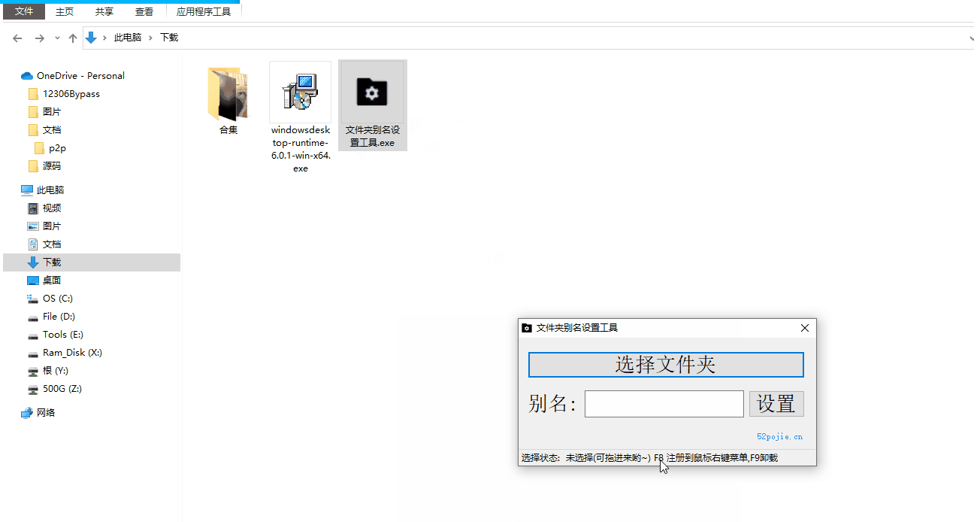The height and width of the screenshot is (522, 980).
Task: Open the 文件 menu tab
Action: click(24, 11)
